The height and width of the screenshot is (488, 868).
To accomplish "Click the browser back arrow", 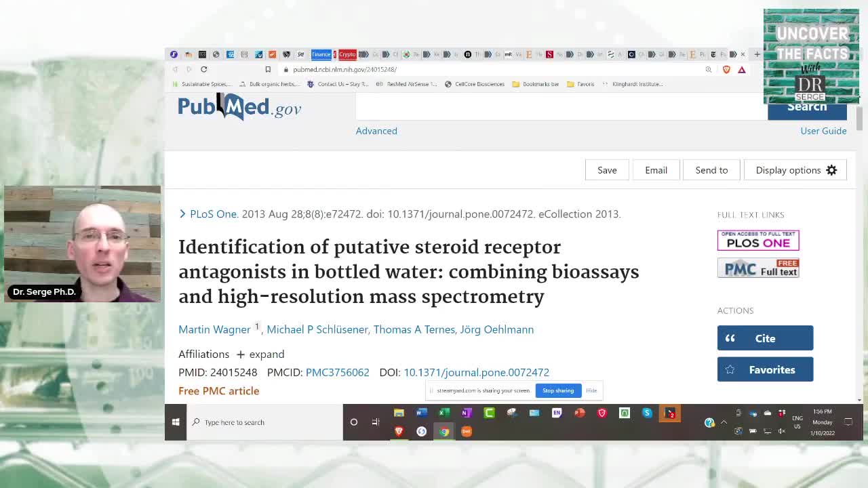I will pyautogui.click(x=175, y=69).
